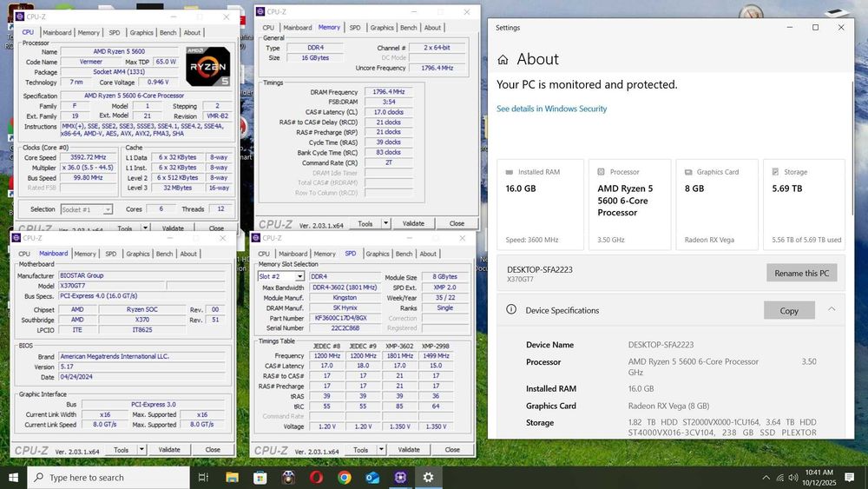Click the Ryzen 5 logo in the CPU window
The width and height of the screenshot is (868, 489).
point(208,67)
